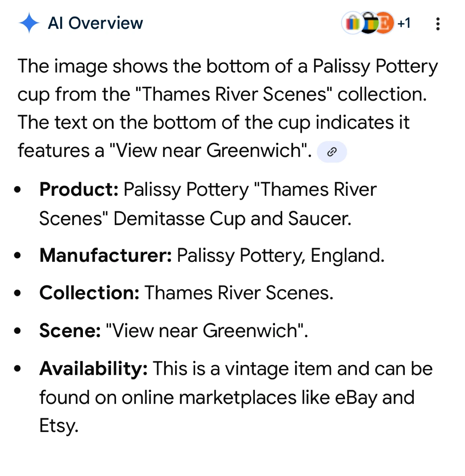Click "Palissy Pottery, England." manufacturer text

click(x=281, y=256)
